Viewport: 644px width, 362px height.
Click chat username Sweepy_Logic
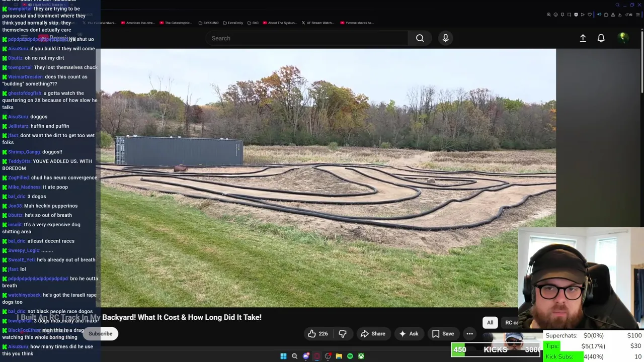[x=23, y=250]
